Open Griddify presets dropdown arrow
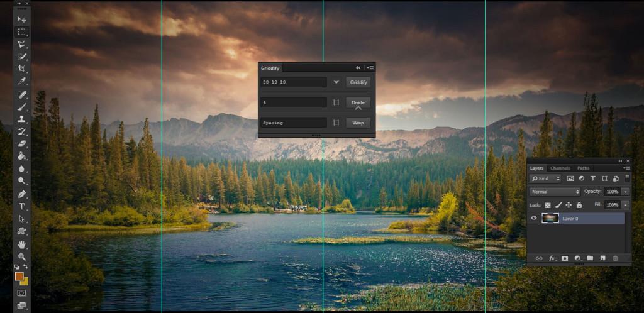The height and width of the screenshot is (313, 644). [x=336, y=82]
